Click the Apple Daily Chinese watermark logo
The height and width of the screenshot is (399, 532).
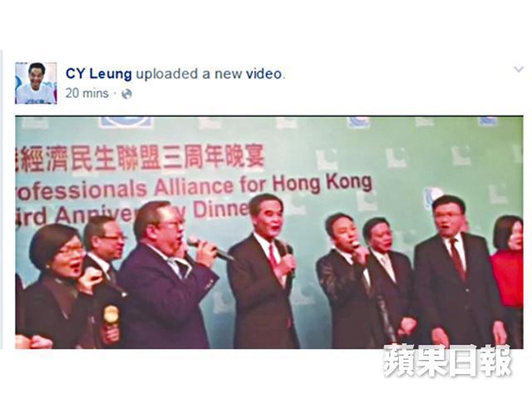(447, 360)
